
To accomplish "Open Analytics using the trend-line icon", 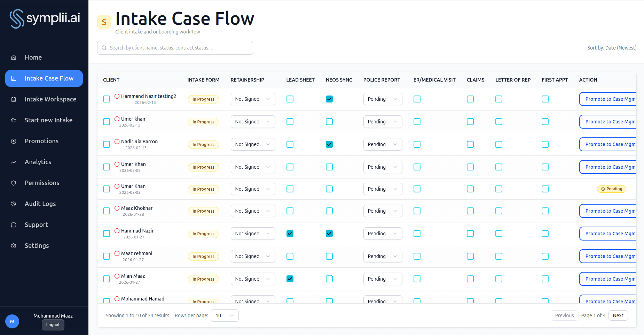I will click(x=14, y=162).
